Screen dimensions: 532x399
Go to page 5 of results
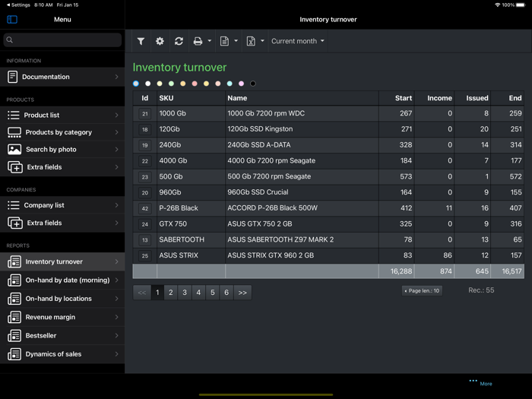(212, 293)
